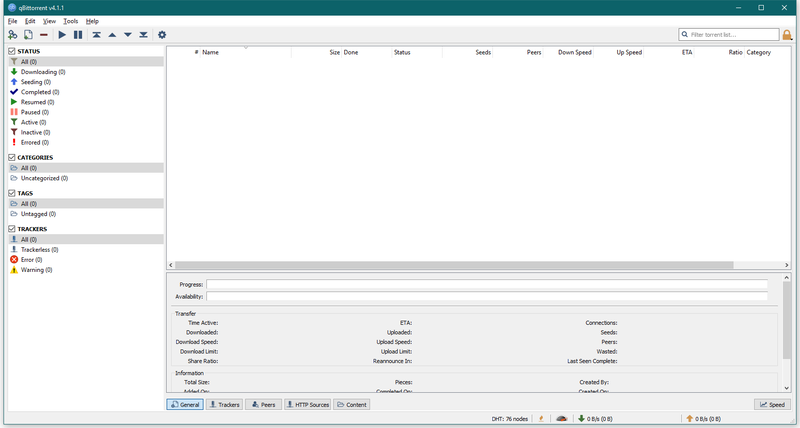
Task: Click the Speed button
Action: pos(772,405)
